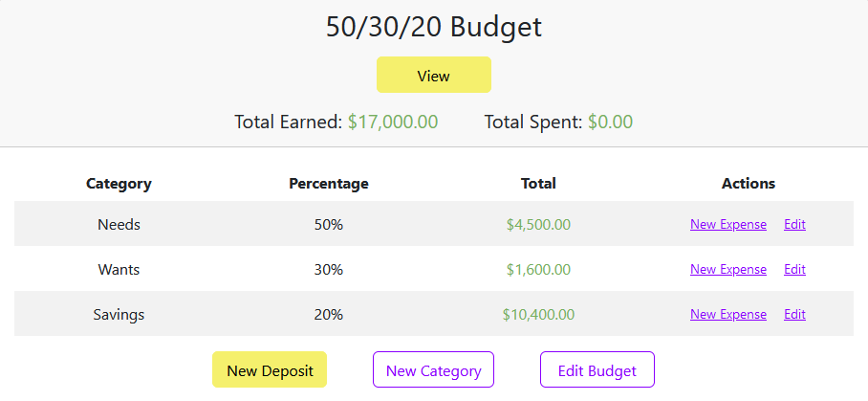The height and width of the screenshot is (401, 868).
Task: Open Edit Budget
Action: tap(597, 369)
